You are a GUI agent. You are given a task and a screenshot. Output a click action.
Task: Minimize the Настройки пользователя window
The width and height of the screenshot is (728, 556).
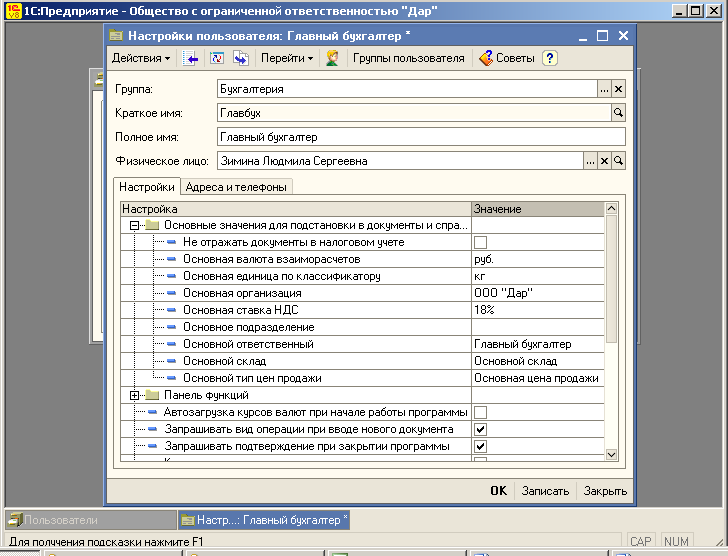tap(583, 36)
